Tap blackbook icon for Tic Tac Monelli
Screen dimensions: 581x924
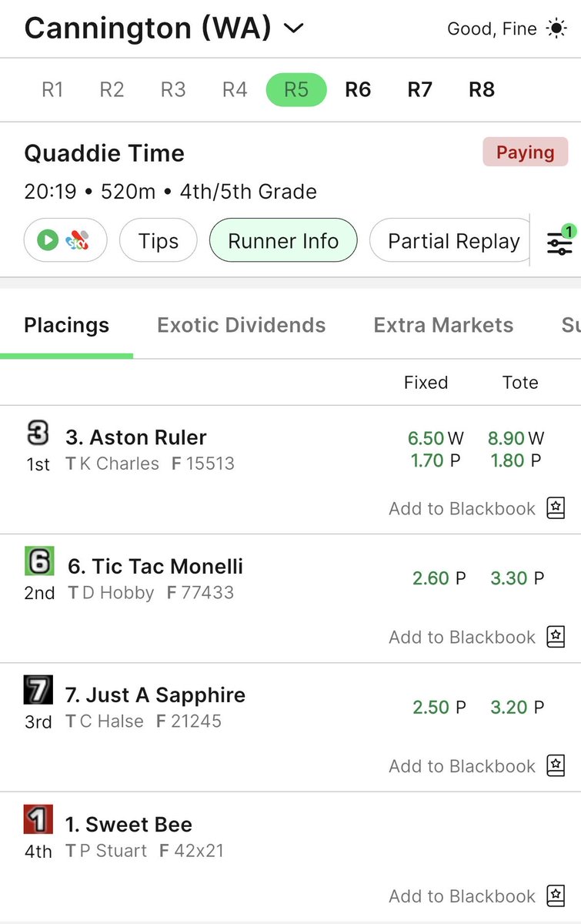coord(556,637)
